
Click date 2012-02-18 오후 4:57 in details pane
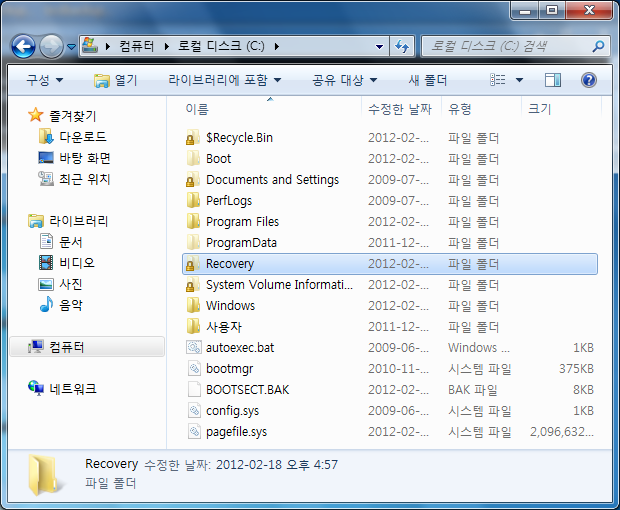tap(277, 465)
